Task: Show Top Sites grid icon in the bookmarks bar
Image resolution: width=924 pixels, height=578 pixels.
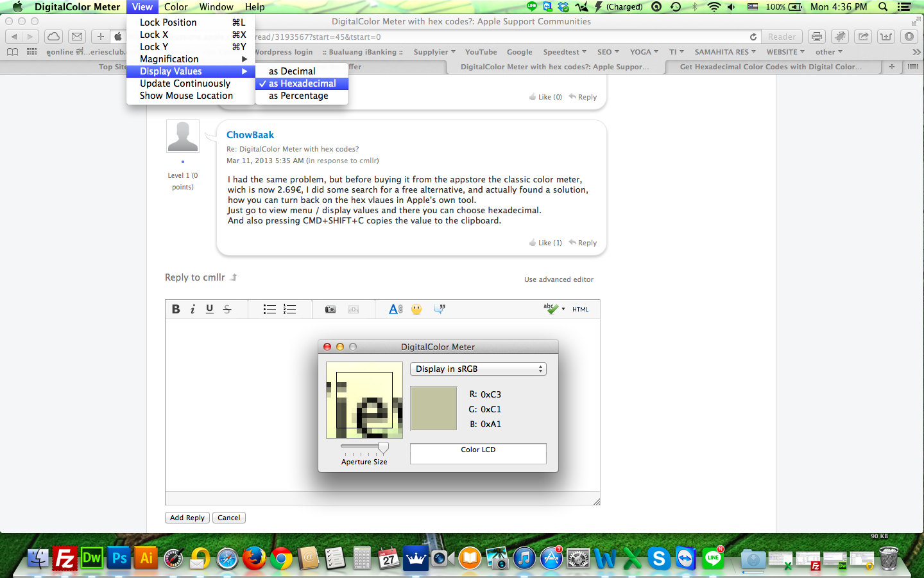Action: point(31,52)
